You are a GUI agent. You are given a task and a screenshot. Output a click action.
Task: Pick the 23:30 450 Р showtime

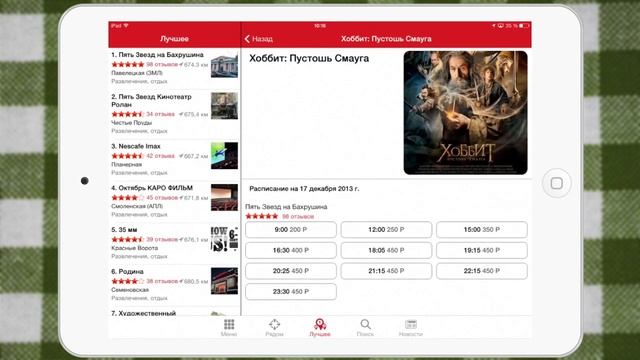(x=291, y=291)
